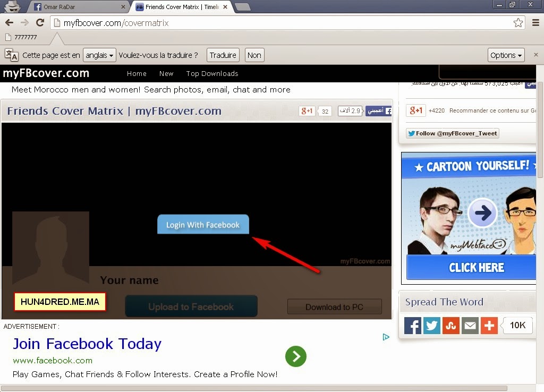The image size is (544, 392).
Task: Open the translation Options dropdown
Action: pos(506,55)
